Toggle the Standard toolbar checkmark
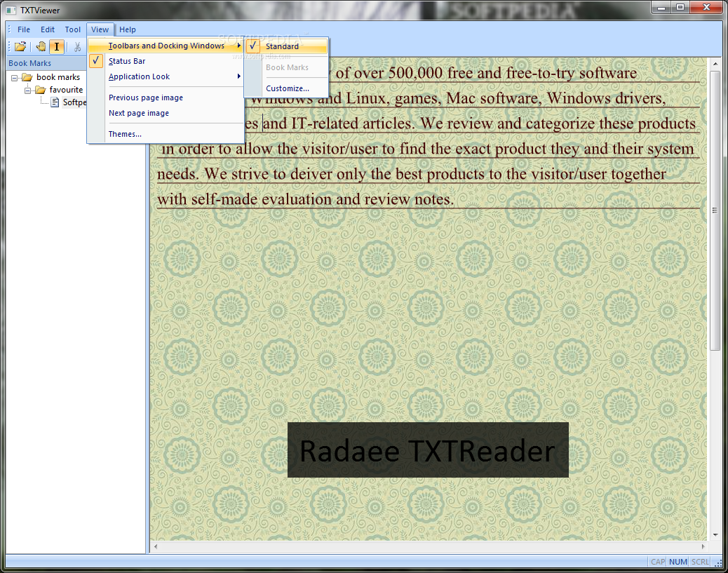Image resolution: width=728 pixels, height=573 pixels. pos(252,46)
